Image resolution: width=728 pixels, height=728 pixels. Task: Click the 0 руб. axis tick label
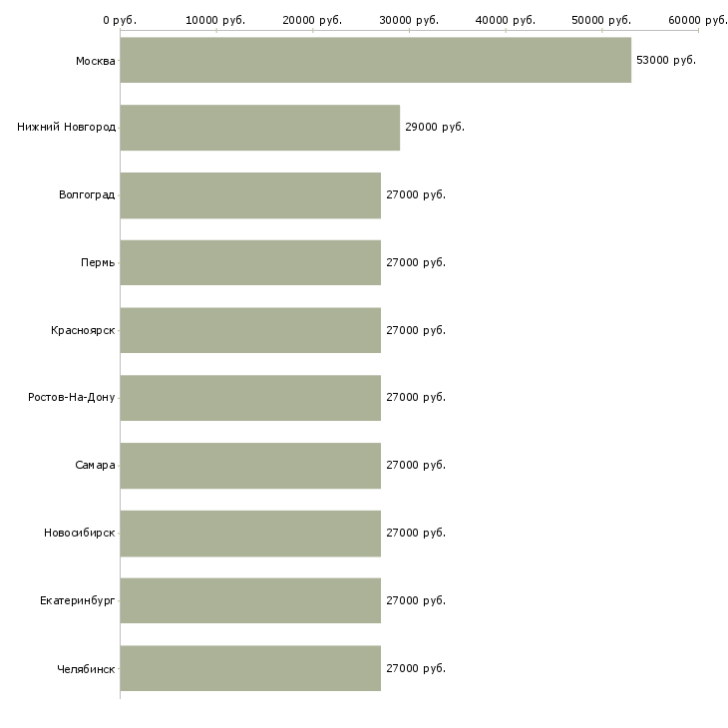(x=120, y=20)
